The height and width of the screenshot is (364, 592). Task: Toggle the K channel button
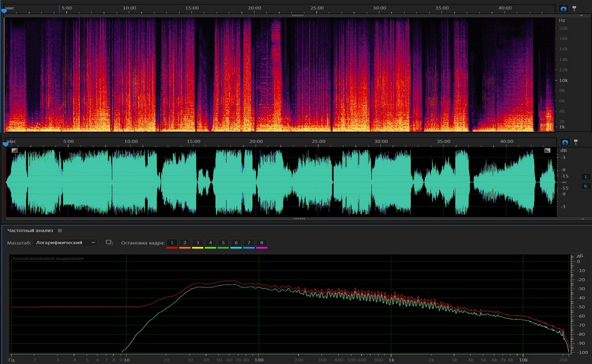586,186
